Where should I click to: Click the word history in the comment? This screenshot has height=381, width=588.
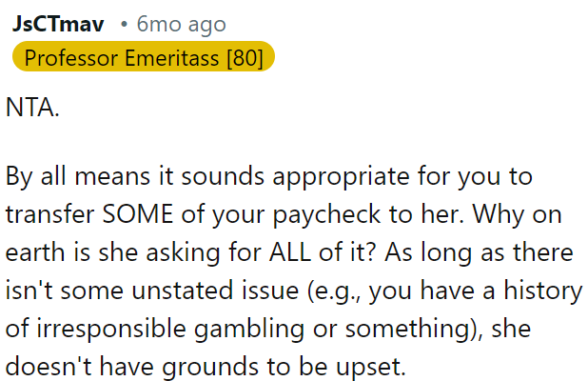542,291
